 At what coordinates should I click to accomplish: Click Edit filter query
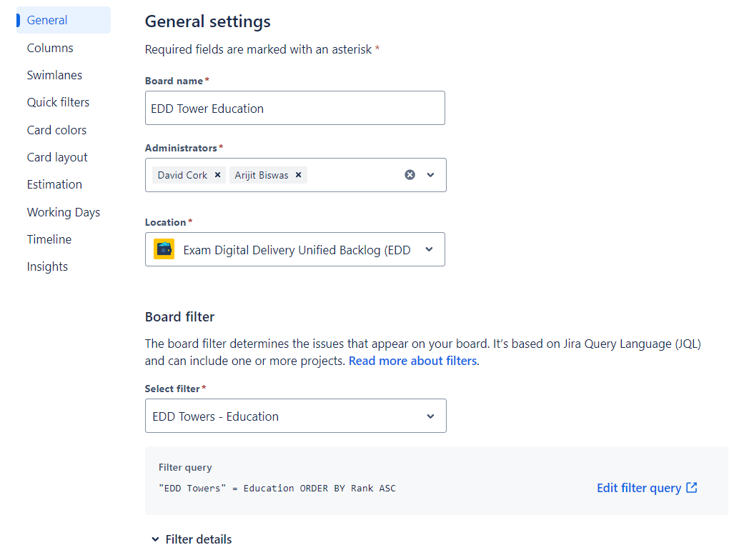click(638, 487)
